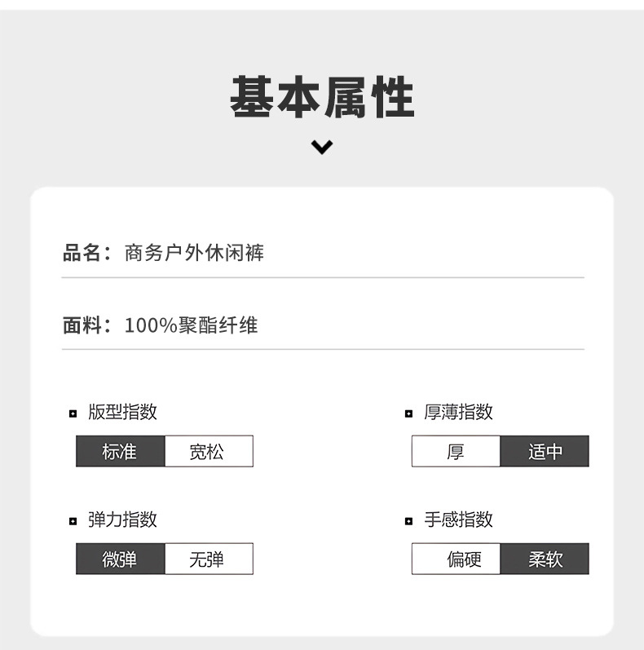The height and width of the screenshot is (650, 644).
Task: Click the bullet icon beside 手感指数
Action: click(x=408, y=521)
